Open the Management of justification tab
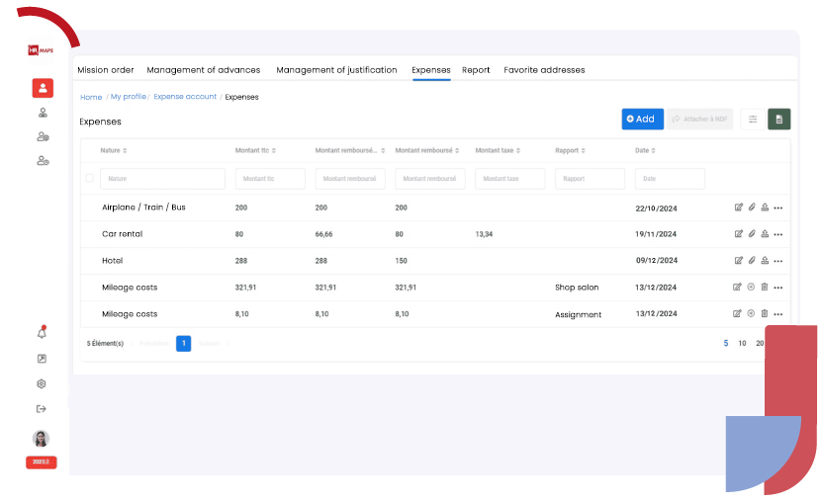Viewport: 823px width, 504px height. click(x=336, y=70)
